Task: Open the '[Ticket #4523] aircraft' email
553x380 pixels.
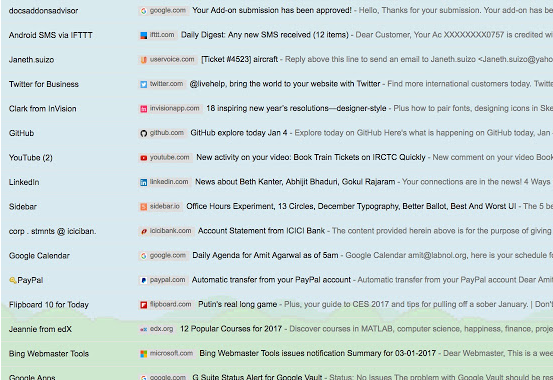Action: point(239,59)
